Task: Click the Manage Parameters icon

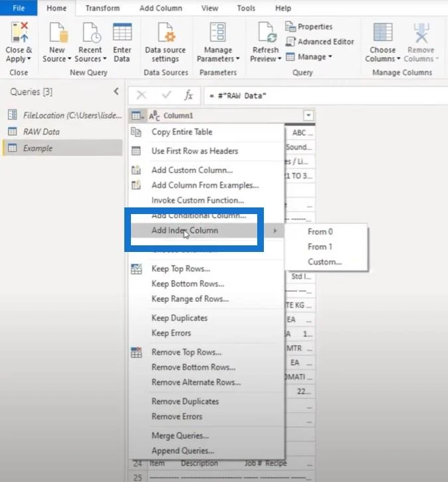Action: 217,32
